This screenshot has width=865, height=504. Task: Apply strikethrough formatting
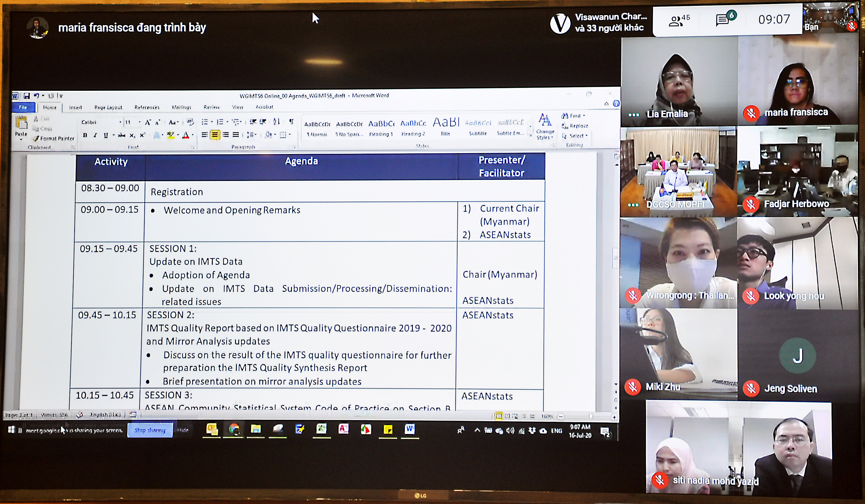click(x=121, y=135)
